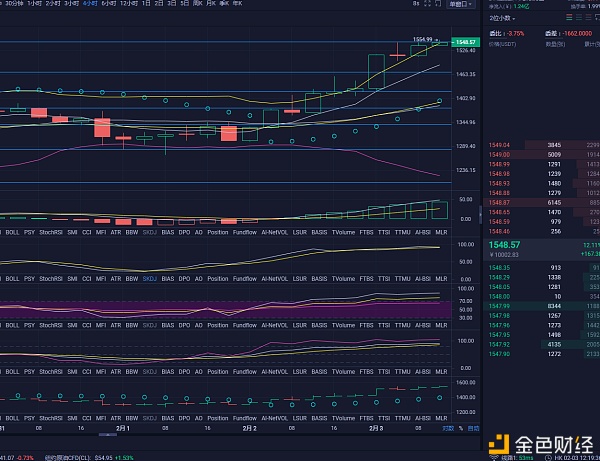The image size is (600, 461).
Task: Open the 2位小数 precision dropdown
Action: 502,18
